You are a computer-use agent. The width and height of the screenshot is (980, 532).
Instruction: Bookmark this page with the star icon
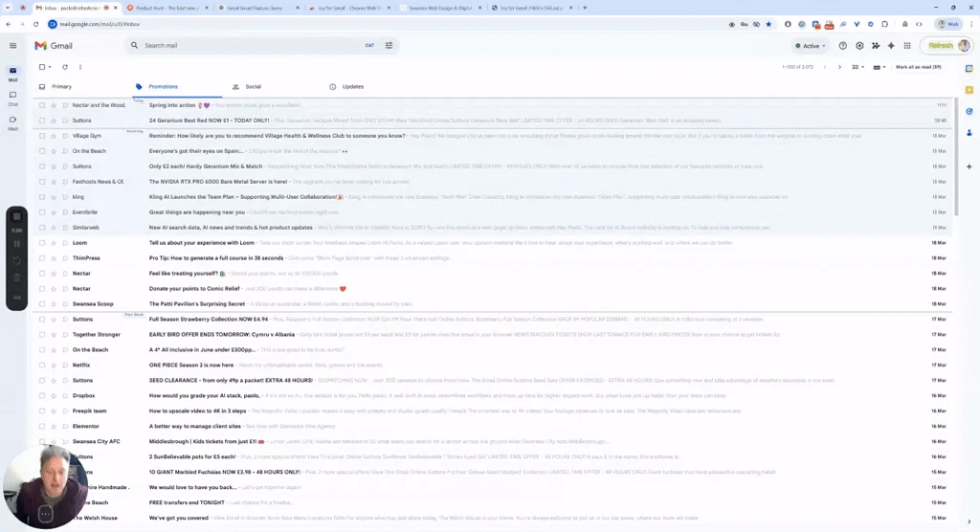coord(768,24)
